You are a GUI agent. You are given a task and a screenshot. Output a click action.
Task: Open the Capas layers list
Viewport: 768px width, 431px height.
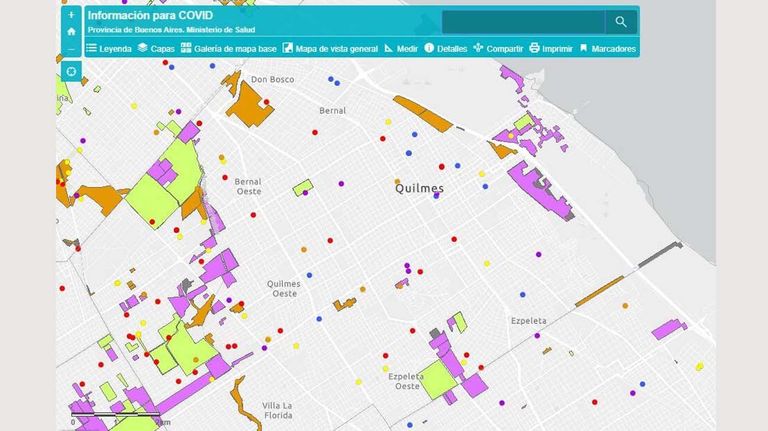coord(156,48)
